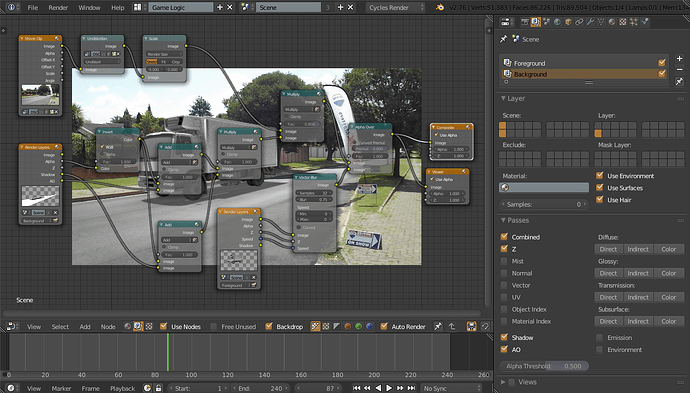Open the Object properties tab icon
Screen dimensions: 690x393
(568, 22)
